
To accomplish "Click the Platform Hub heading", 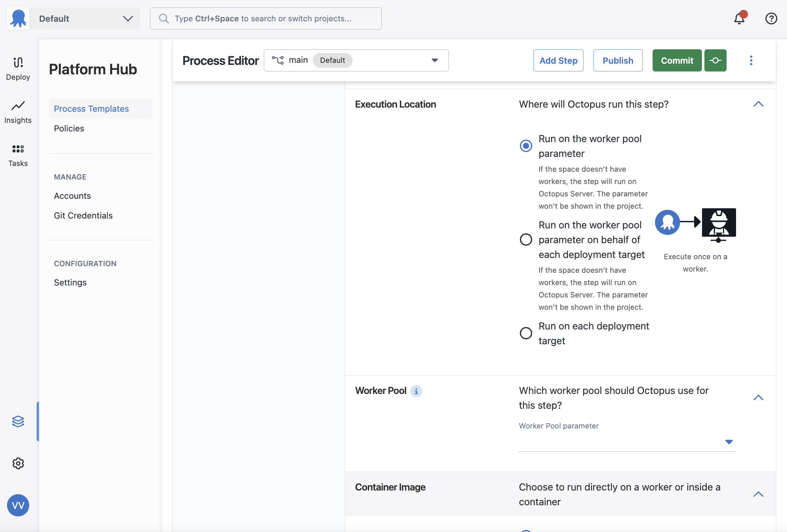I will click(x=93, y=69).
